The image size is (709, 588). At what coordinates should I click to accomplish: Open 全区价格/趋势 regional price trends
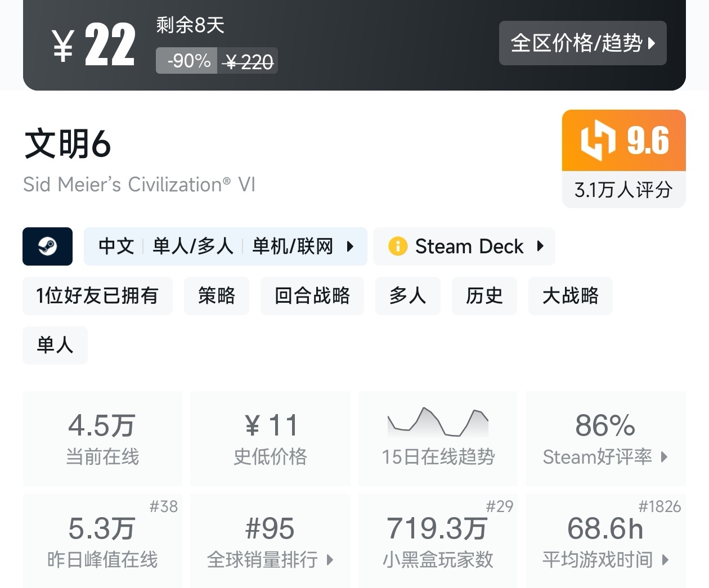(582, 43)
